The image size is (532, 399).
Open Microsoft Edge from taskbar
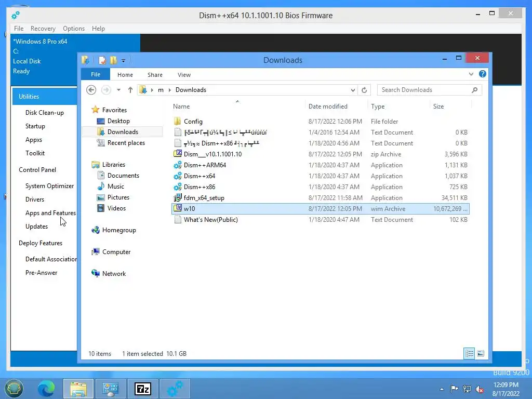(46, 389)
